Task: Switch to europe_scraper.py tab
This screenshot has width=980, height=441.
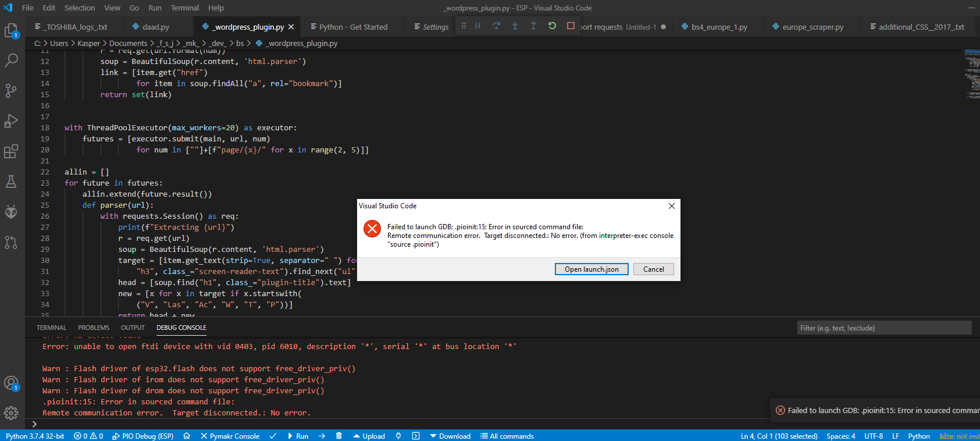Action: pos(812,27)
